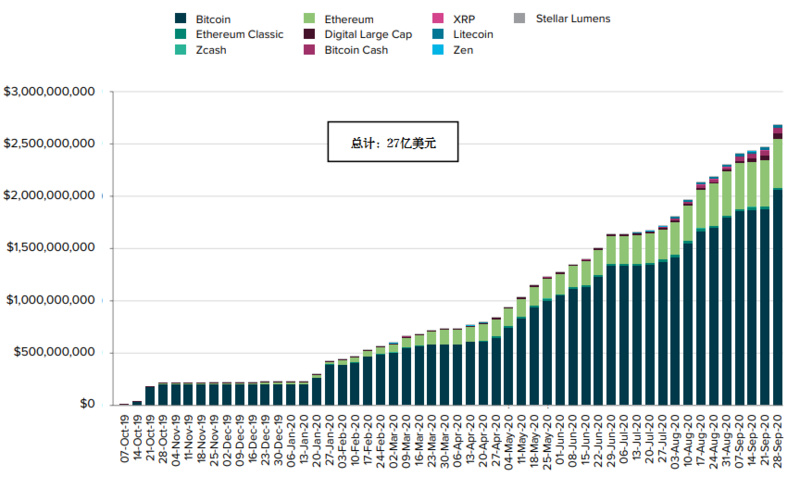Click the 27-Jan-20 bar

329,383
